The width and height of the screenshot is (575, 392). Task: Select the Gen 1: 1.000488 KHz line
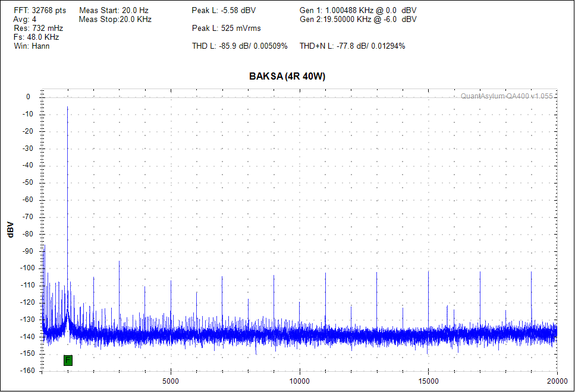pos(358,10)
